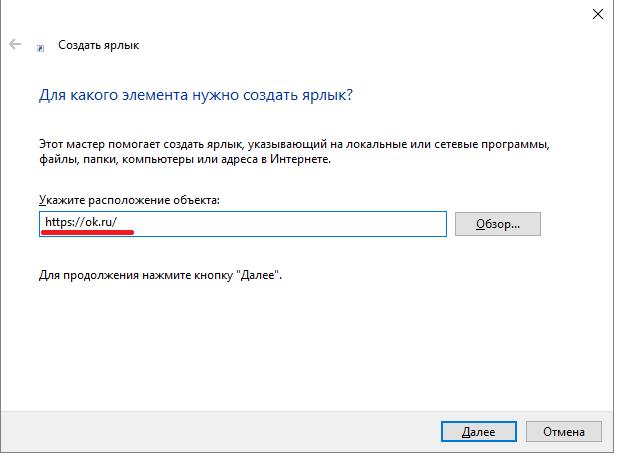Click the shortcut wizard icon beside the title
The image size is (622, 460).
pos(40,46)
